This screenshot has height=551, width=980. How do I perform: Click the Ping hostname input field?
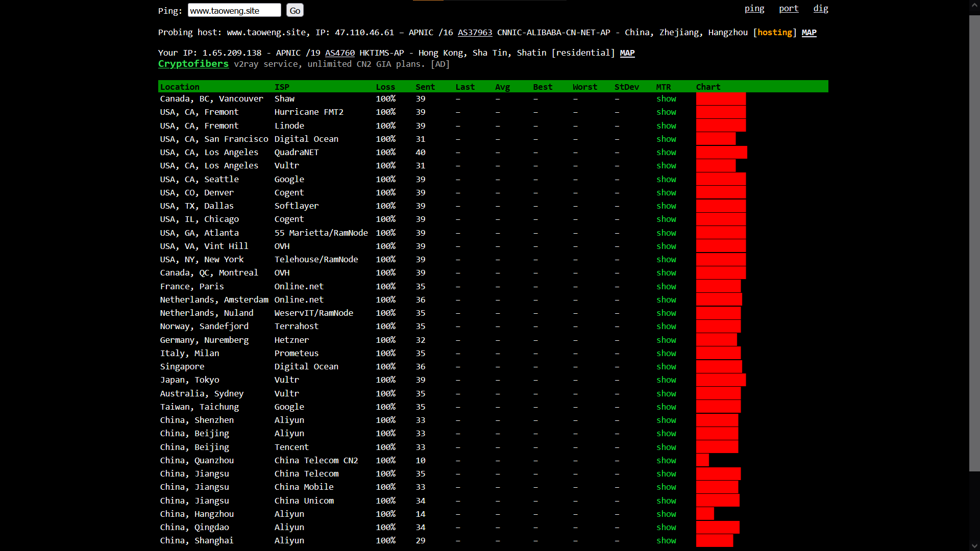pyautogui.click(x=234, y=11)
